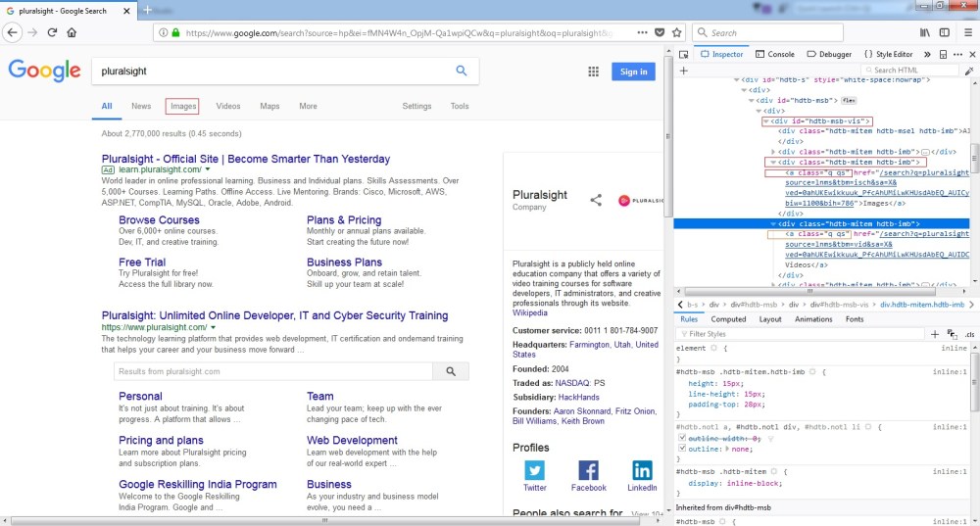Click the blue Google search magnifier
The width and height of the screenshot is (980, 526).
(x=462, y=72)
